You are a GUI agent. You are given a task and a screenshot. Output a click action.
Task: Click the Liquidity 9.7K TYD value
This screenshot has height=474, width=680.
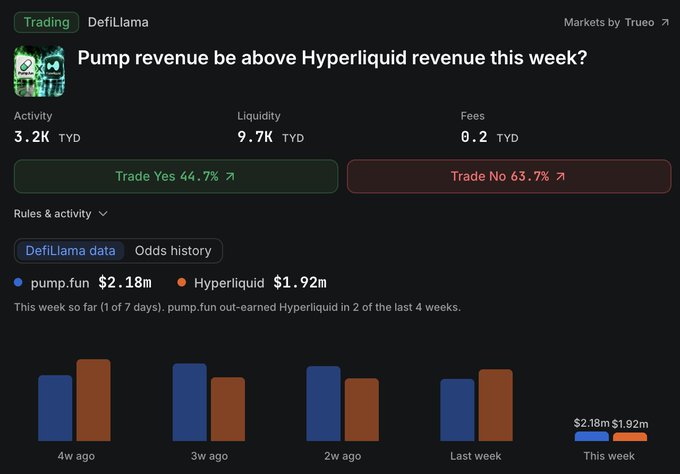(x=270, y=137)
